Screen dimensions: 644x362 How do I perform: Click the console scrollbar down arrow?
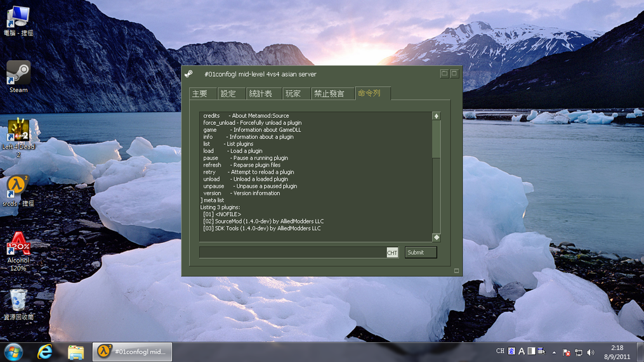click(436, 237)
